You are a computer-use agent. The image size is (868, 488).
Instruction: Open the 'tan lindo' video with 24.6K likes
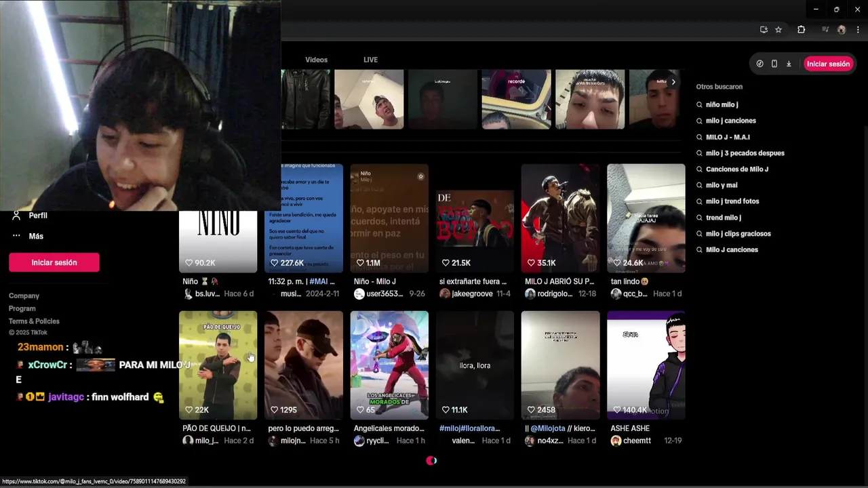coord(646,218)
